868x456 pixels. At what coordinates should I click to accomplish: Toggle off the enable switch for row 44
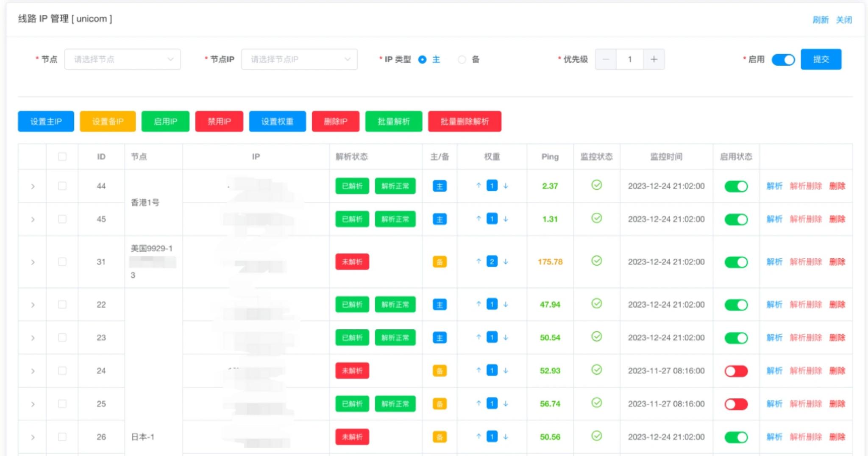(x=736, y=186)
